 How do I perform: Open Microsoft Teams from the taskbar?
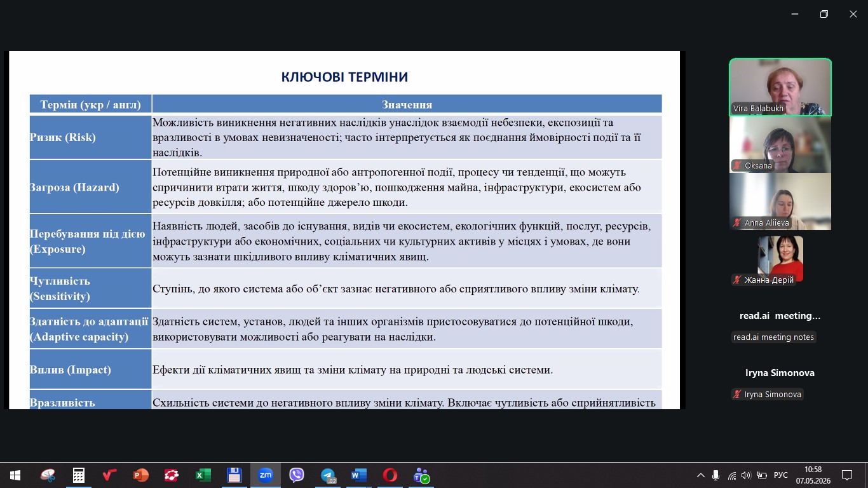(421, 475)
